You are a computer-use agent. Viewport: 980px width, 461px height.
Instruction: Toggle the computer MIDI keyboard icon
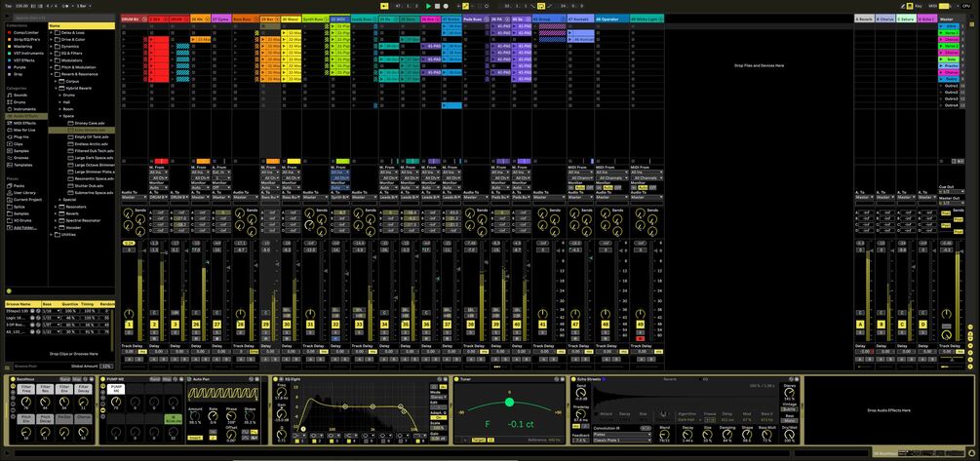pyautogui.click(x=910, y=6)
